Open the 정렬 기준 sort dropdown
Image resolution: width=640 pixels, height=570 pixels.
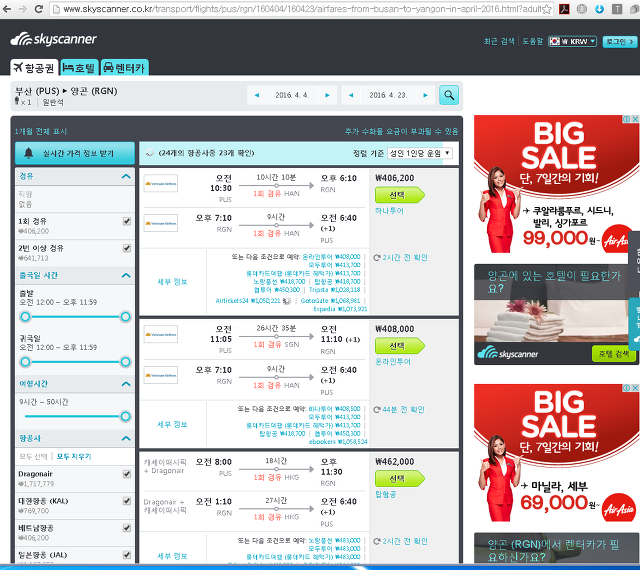(x=420, y=153)
